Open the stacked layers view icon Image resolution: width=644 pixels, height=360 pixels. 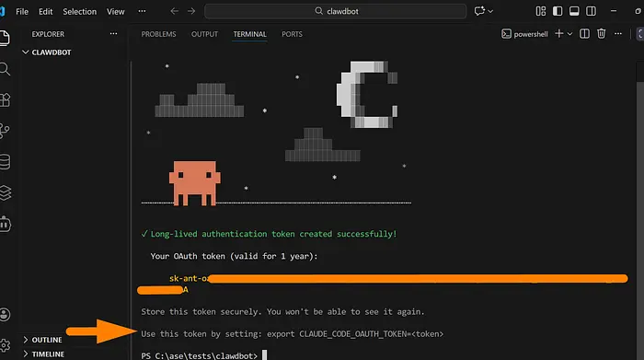point(5,192)
